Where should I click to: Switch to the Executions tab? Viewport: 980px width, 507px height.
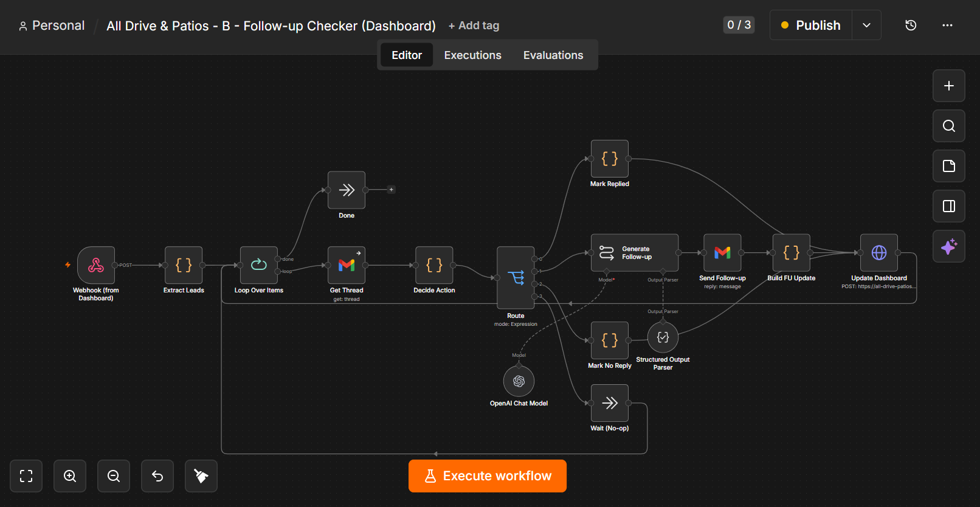pos(473,55)
